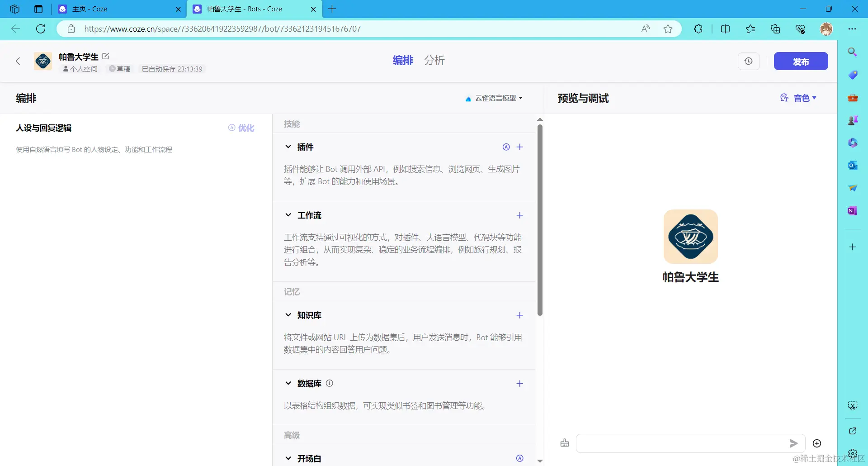Click the clear chat brush icon

coord(564,443)
